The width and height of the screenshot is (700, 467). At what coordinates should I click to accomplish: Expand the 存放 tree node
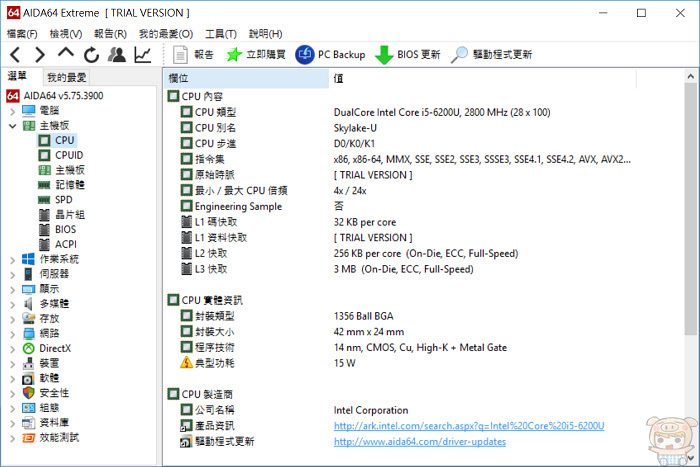coord(12,319)
